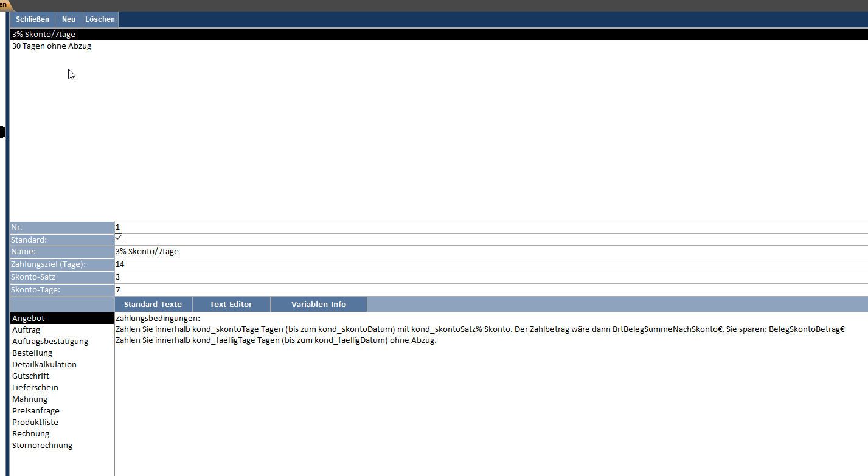Pick Lieferschein in the list

[x=35, y=388]
